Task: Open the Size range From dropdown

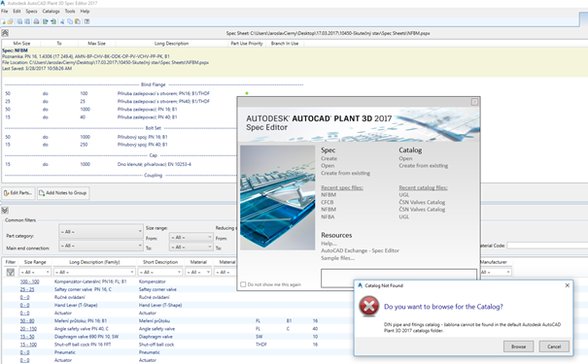Action: click(x=190, y=238)
